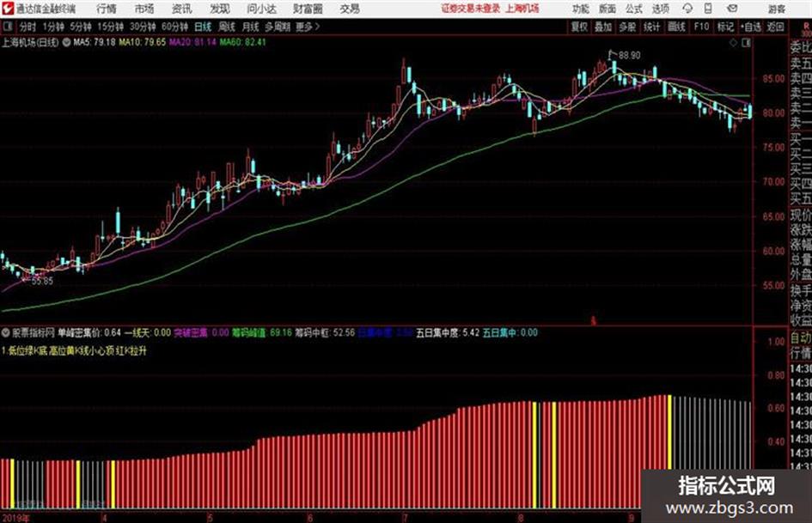
Task: Switch to the 5分钟 period tab
Action: coord(81,27)
